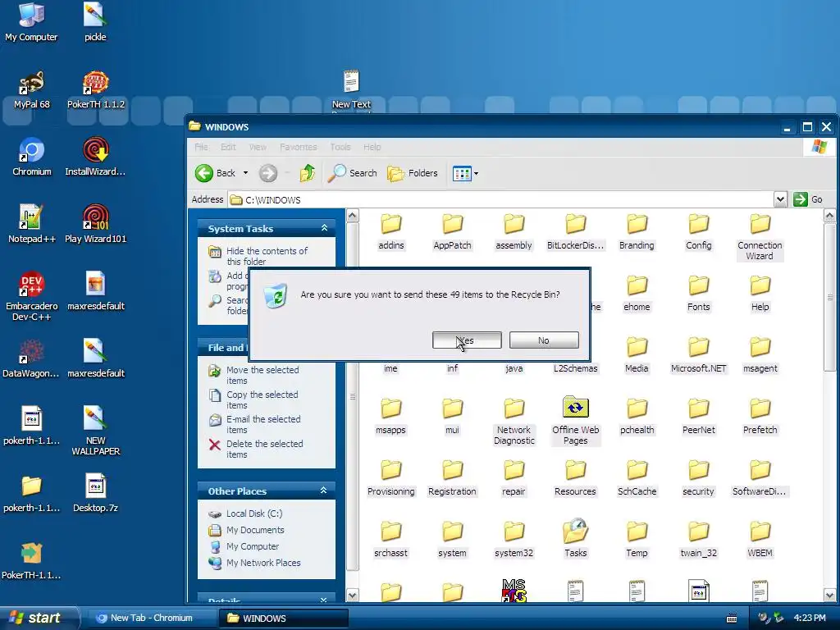The width and height of the screenshot is (840, 630).
Task: Select the assembly folder
Action: pyautogui.click(x=514, y=232)
